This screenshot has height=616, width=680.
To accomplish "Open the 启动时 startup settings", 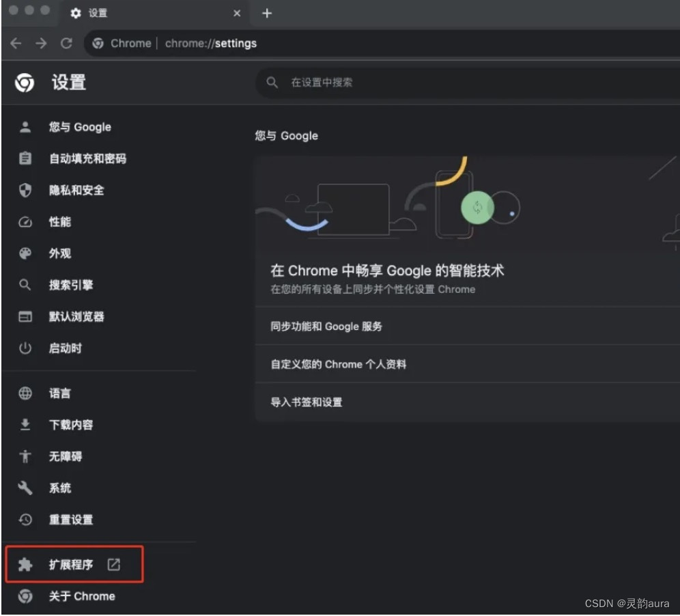I will (65, 348).
